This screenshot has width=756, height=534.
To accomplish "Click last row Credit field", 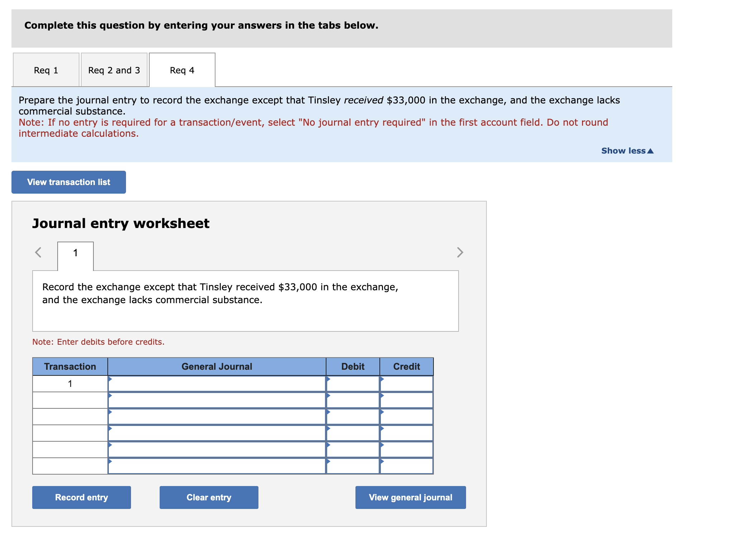I will [406, 466].
